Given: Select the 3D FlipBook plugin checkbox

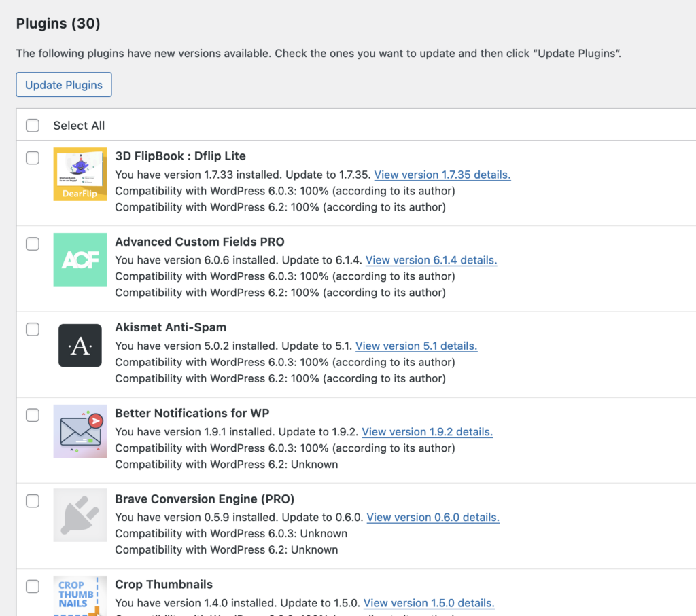Looking at the screenshot, I should [x=33, y=158].
